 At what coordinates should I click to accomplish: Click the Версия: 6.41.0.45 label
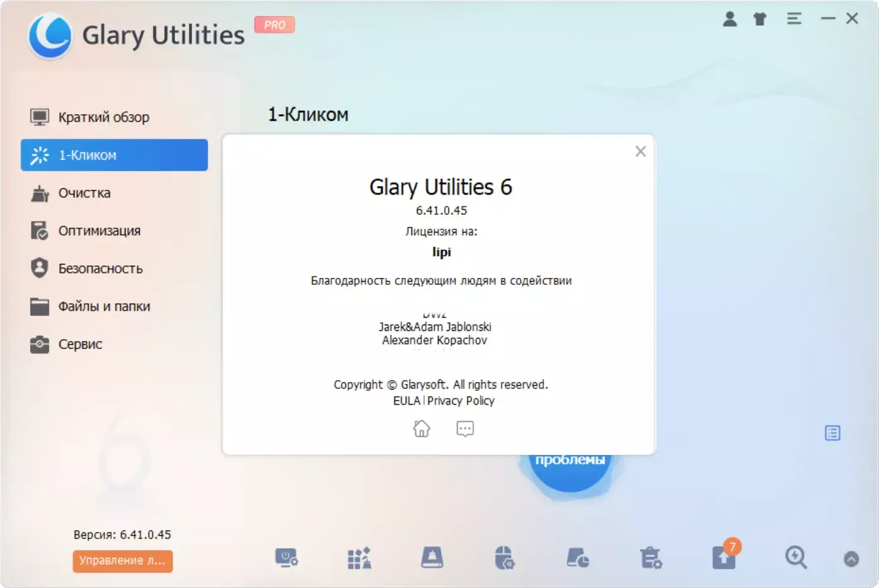[x=122, y=534]
